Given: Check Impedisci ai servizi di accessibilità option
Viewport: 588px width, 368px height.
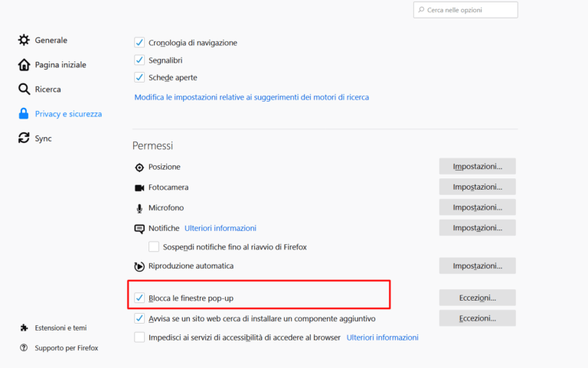Looking at the screenshot, I should pyautogui.click(x=139, y=337).
